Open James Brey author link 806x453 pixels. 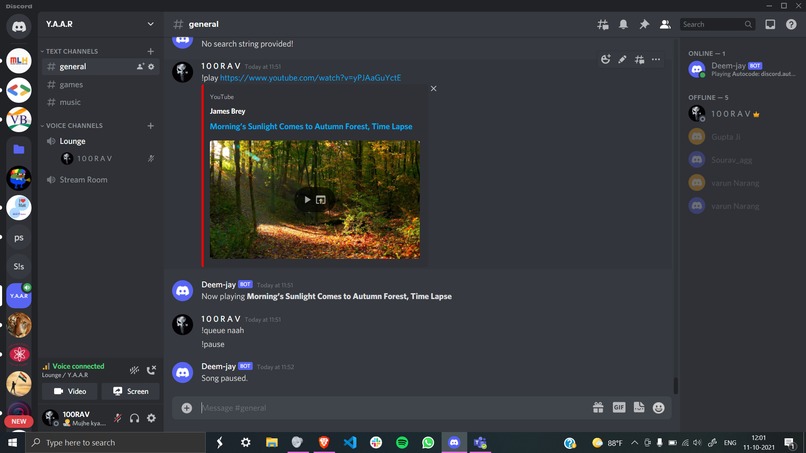pos(227,111)
